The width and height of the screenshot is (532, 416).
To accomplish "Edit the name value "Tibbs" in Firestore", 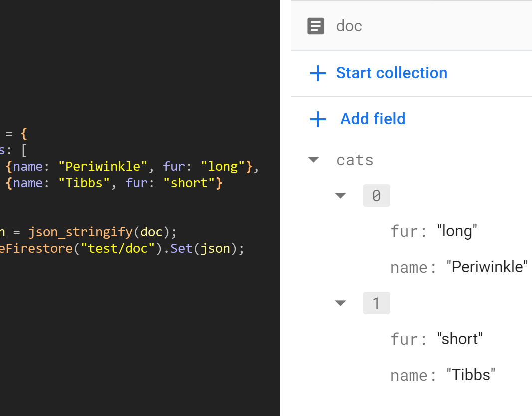I will click(x=471, y=375).
